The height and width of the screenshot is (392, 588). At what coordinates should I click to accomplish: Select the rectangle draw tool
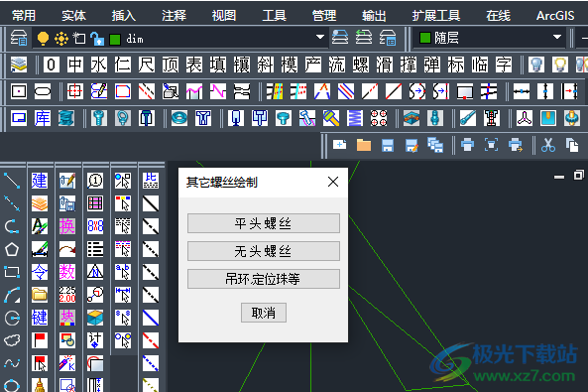[12, 272]
